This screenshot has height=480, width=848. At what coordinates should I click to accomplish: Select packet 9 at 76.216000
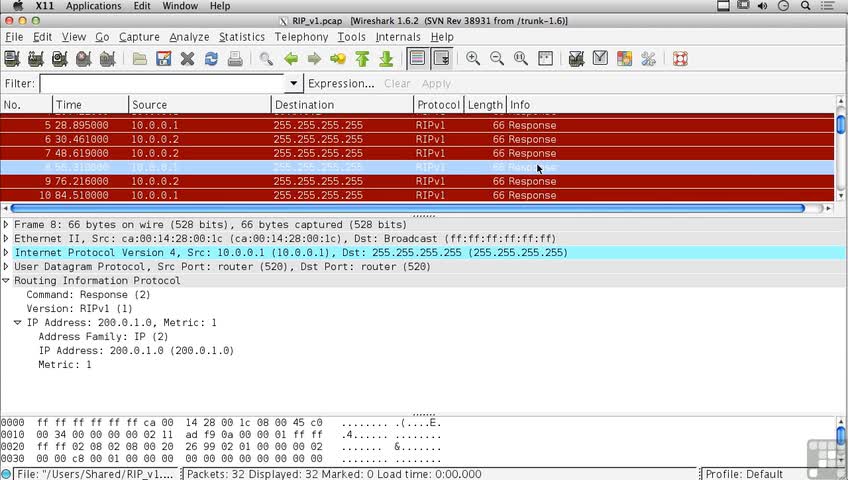[417, 181]
